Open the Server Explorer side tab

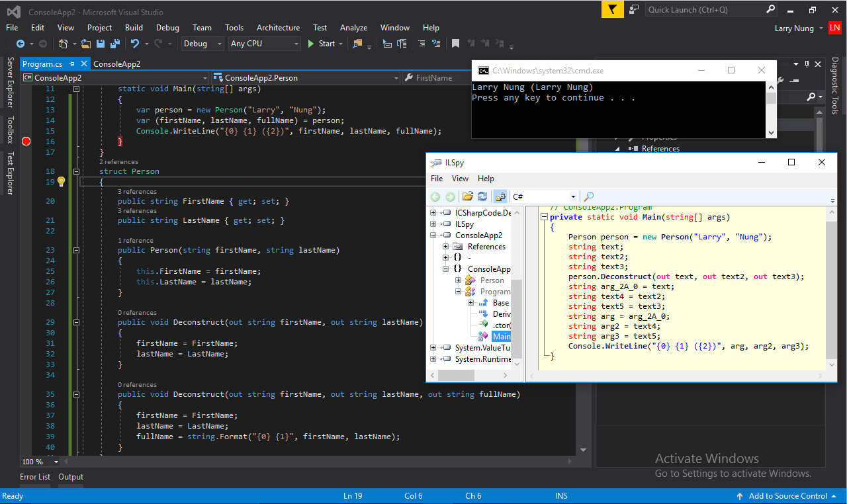10,83
